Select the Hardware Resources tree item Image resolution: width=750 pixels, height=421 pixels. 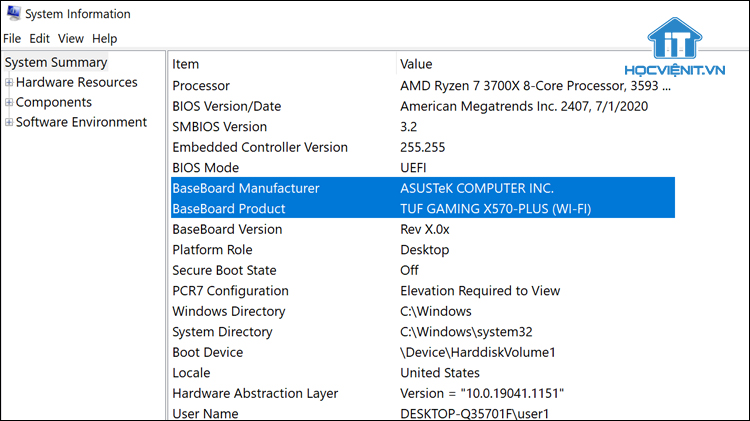coord(77,82)
